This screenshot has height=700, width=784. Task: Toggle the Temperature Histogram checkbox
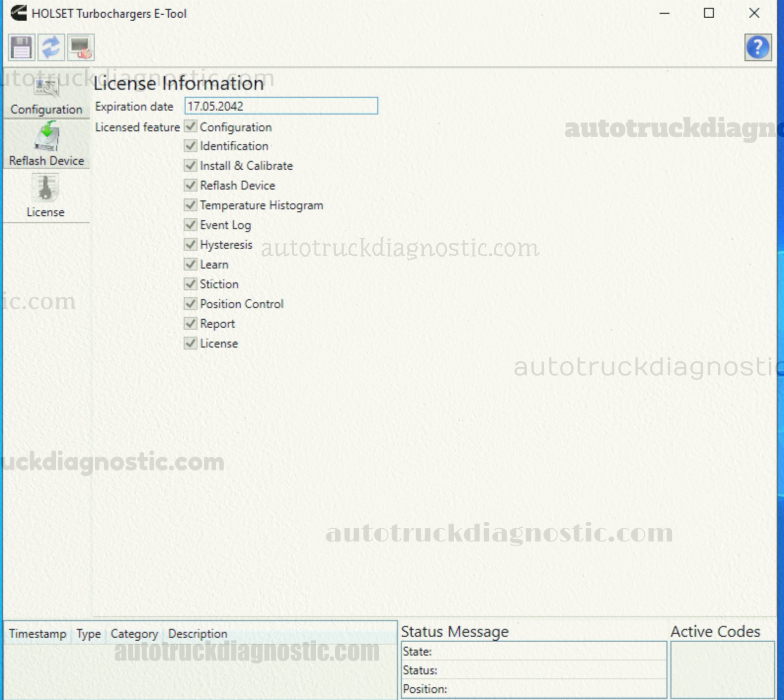tap(191, 205)
